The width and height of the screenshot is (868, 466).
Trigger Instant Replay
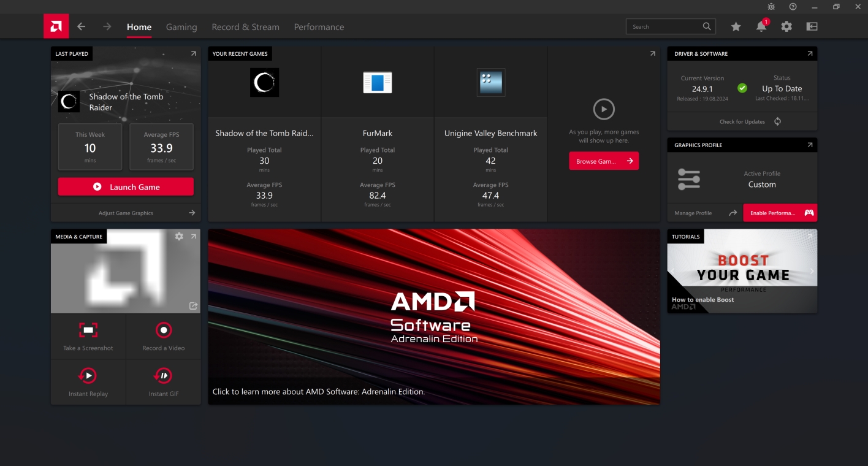88,383
